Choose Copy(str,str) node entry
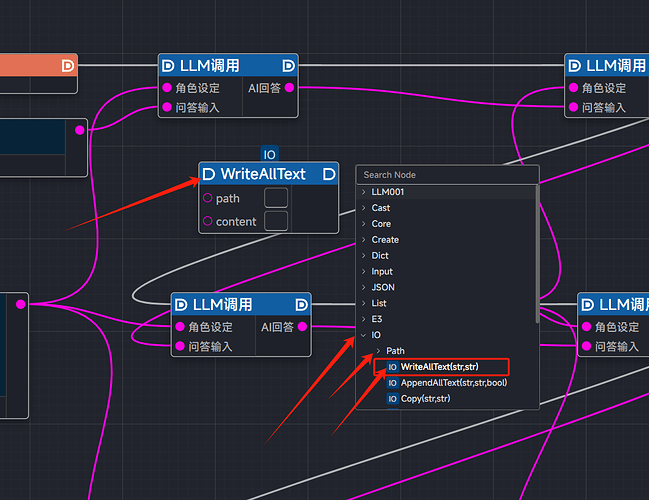Image resolution: width=649 pixels, height=500 pixels. (x=425, y=399)
